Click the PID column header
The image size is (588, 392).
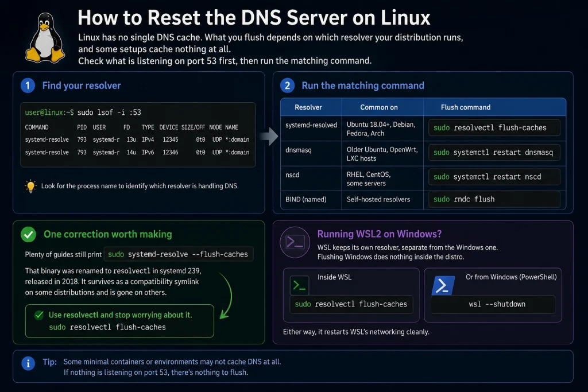click(x=82, y=127)
